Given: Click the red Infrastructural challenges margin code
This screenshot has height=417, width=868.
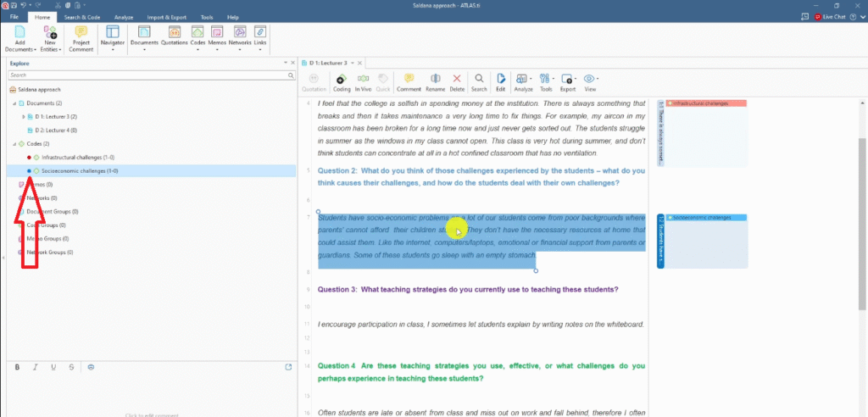Looking at the screenshot, I should click(x=705, y=103).
